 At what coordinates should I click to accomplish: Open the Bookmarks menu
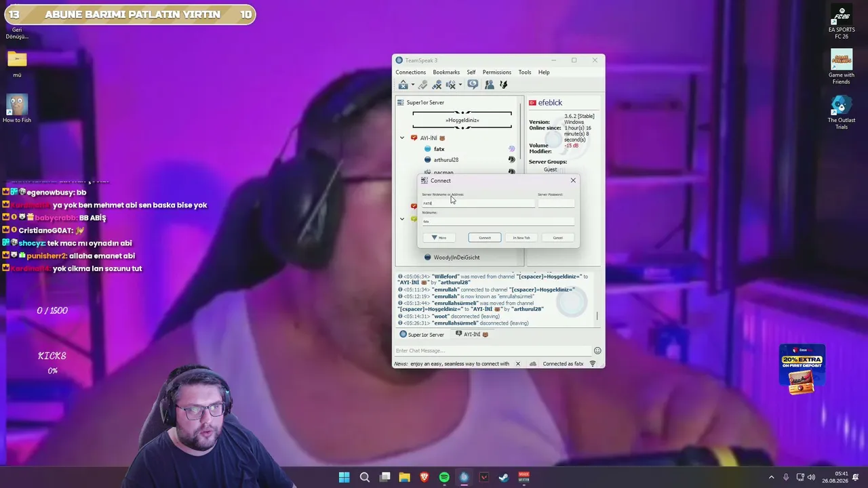[446, 72]
